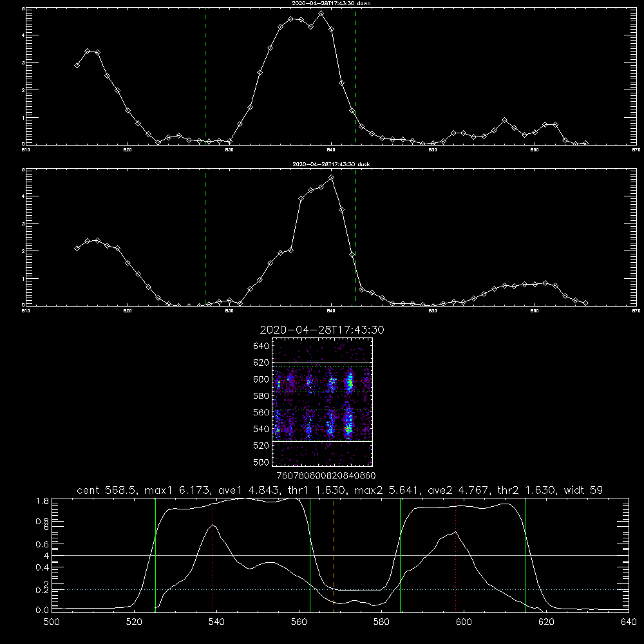Click the '500' y-axis label beside the spectral image
644x644 pixels.
(261, 462)
